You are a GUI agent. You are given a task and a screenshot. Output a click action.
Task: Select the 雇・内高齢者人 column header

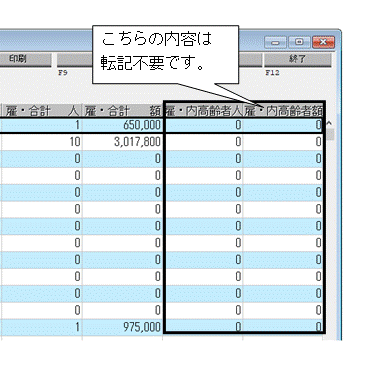(x=204, y=111)
